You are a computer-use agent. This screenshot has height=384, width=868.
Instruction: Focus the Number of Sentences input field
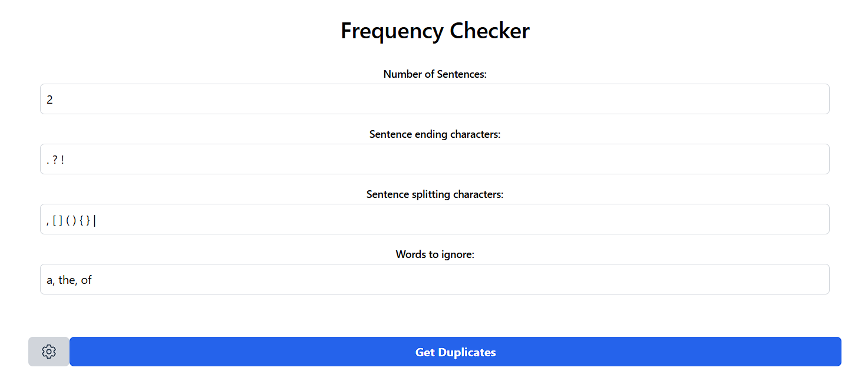pyautogui.click(x=435, y=99)
